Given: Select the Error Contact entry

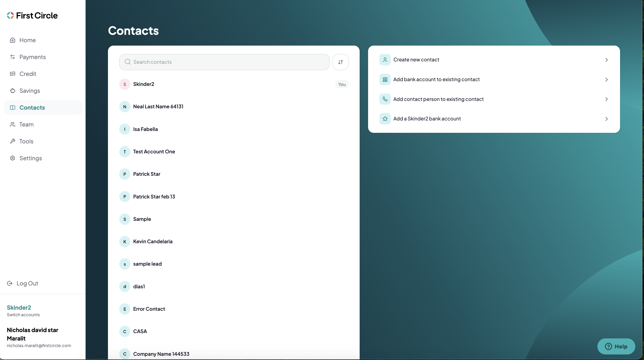Looking at the screenshot, I should tap(149, 309).
